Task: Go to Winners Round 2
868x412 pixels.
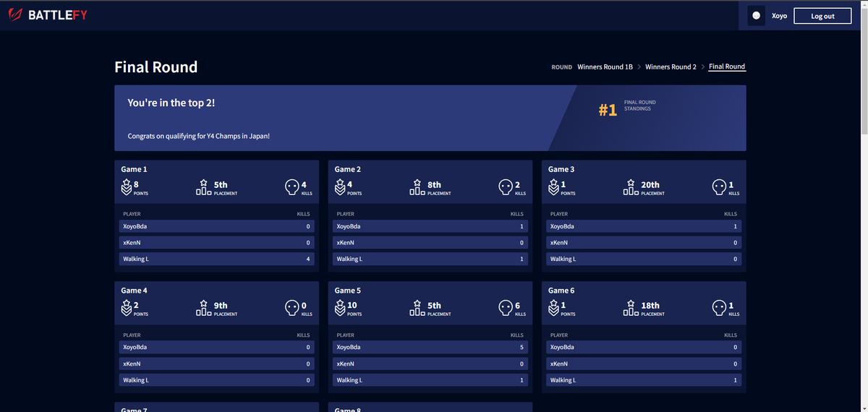Action: point(671,66)
